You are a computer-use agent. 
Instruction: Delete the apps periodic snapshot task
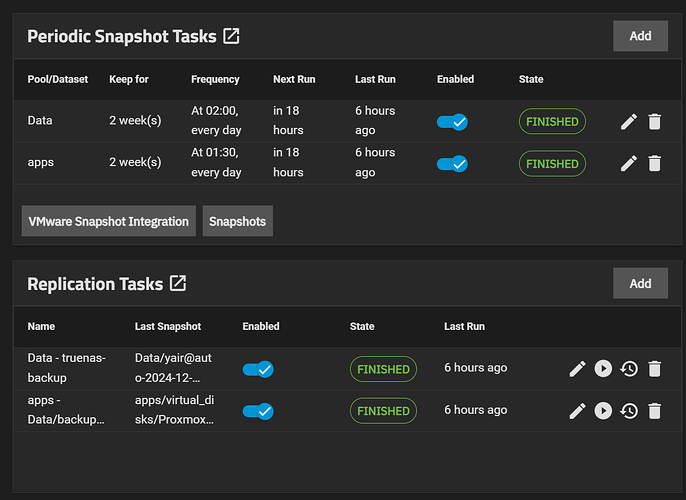coord(654,164)
